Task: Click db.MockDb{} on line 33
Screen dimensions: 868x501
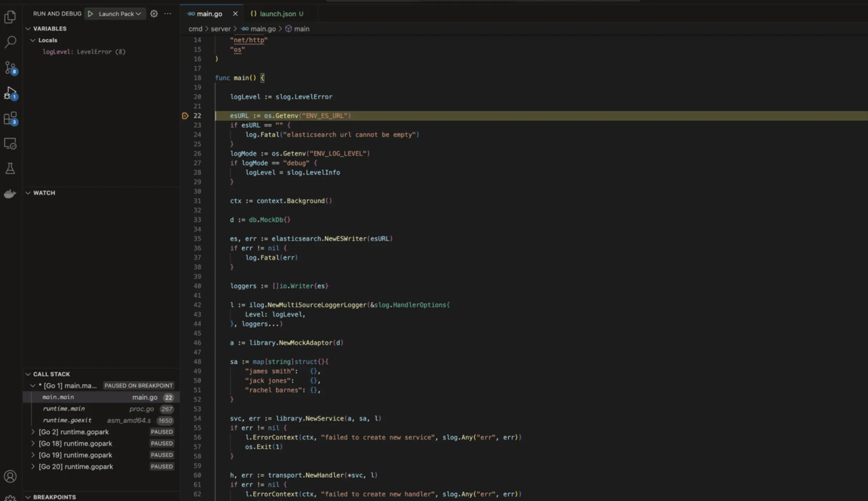Action: pyautogui.click(x=270, y=220)
